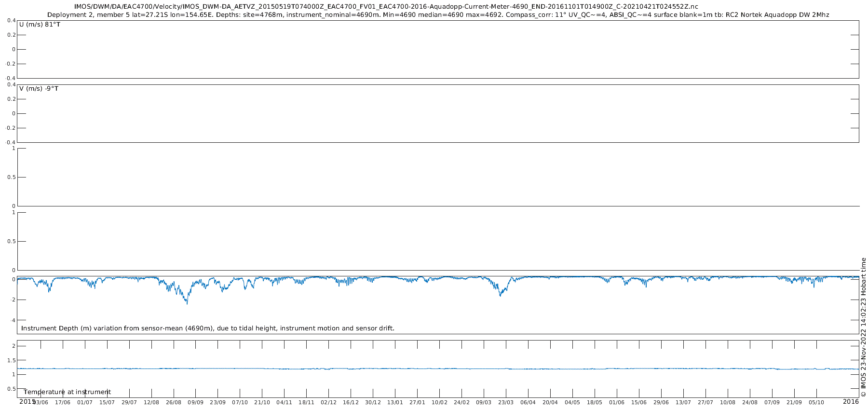Click the '13/07' date tick label
Screen dimensions: 868x410
pos(684,402)
